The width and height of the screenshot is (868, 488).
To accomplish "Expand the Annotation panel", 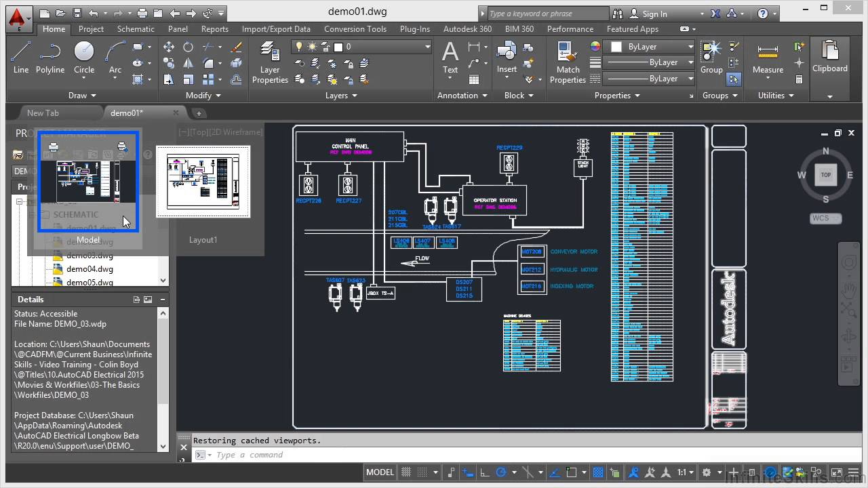I will [x=462, y=96].
